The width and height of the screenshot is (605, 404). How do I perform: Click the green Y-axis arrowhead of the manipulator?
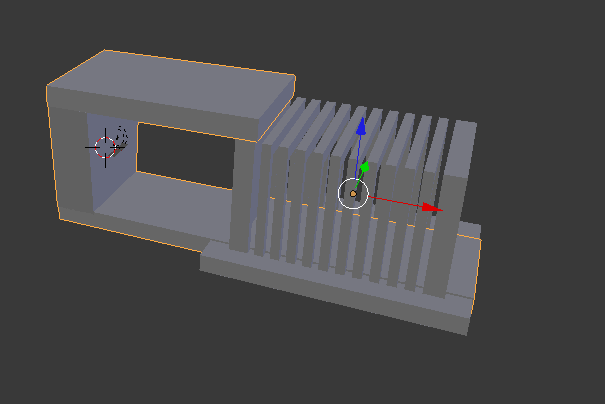(x=365, y=167)
